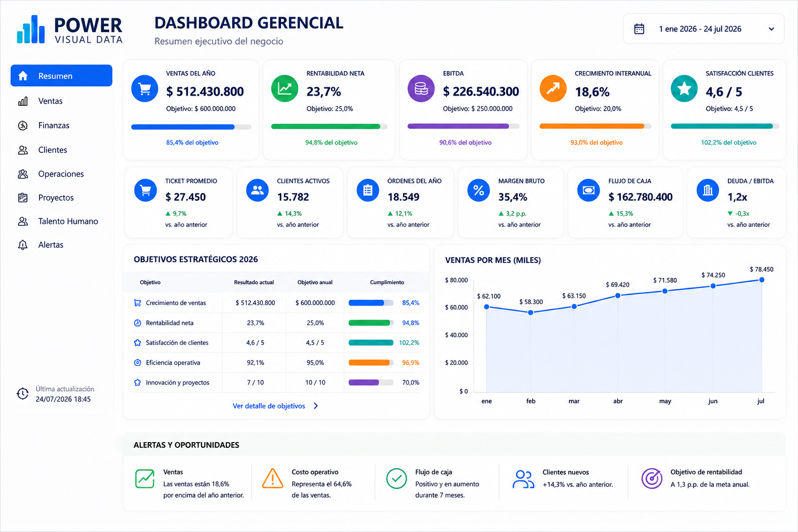Click the bell icon beside Alertas
The height and width of the screenshot is (532, 798).
tap(23, 245)
